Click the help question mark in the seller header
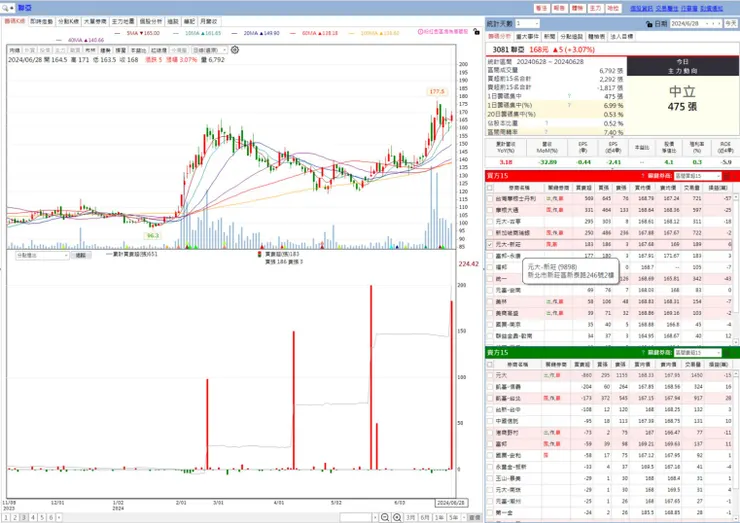This screenshot has width=740, height=523. (643, 353)
